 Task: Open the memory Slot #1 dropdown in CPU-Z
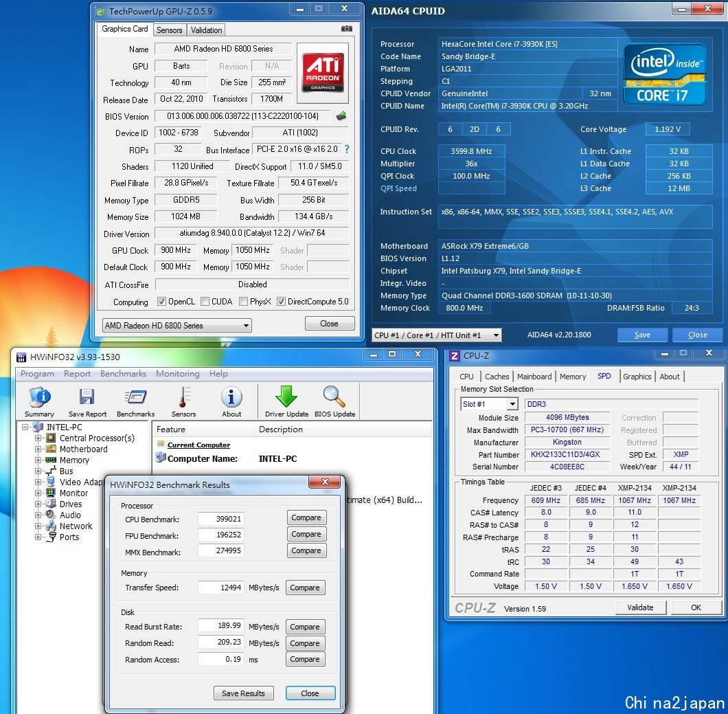point(489,403)
